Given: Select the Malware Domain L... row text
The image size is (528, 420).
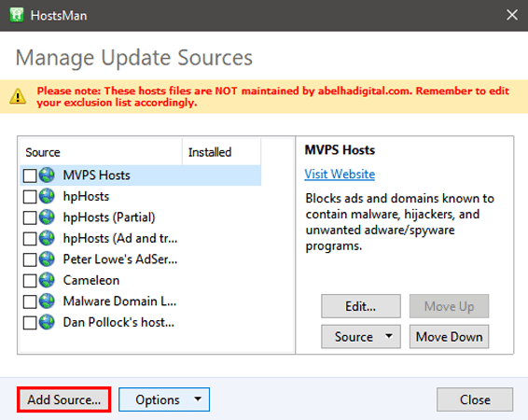Looking at the screenshot, I should tap(119, 301).
